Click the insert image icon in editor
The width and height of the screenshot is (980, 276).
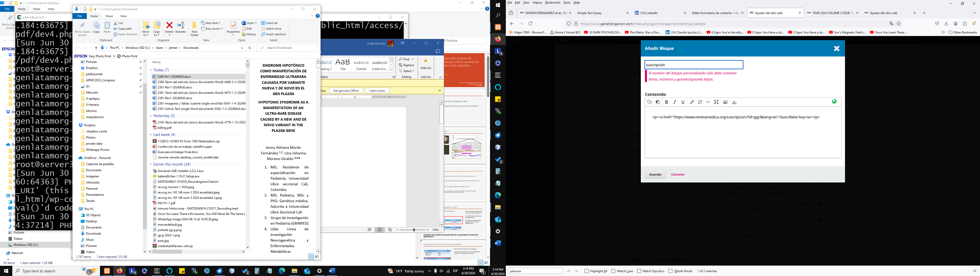[x=726, y=102]
